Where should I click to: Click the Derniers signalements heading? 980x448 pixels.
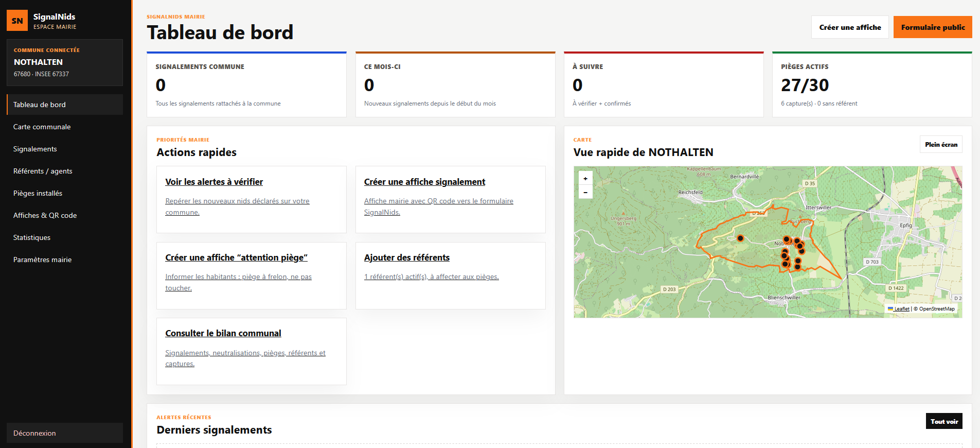pyautogui.click(x=214, y=430)
